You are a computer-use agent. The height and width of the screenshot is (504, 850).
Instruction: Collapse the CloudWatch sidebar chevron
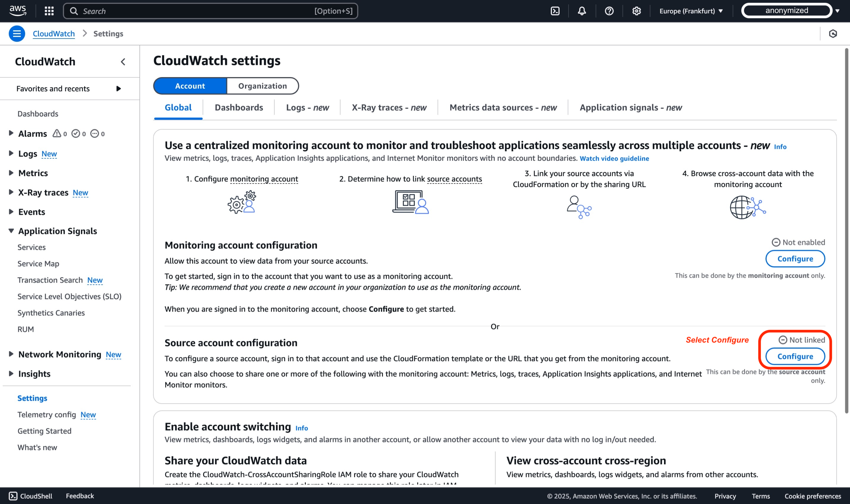[123, 62]
